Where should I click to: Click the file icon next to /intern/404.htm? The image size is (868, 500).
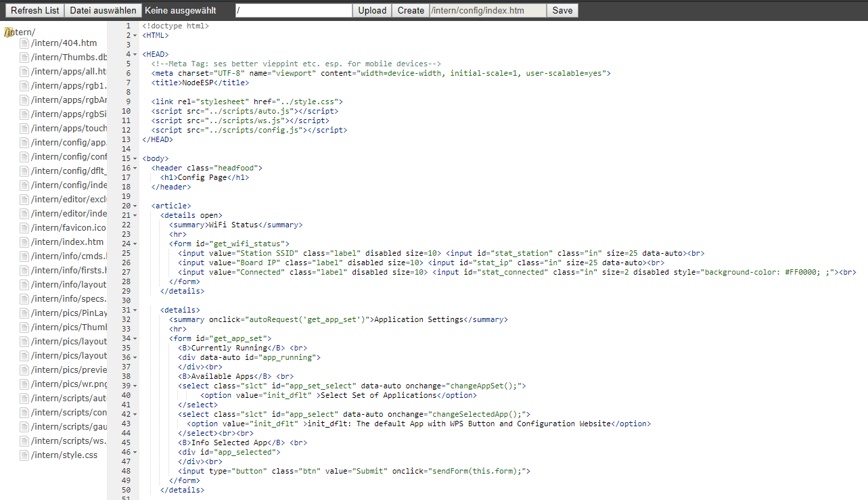[x=24, y=43]
